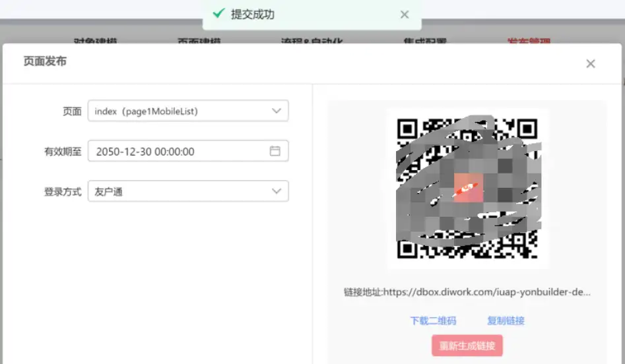
Task: Click the 重新生成链接 button
Action: [x=467, y=346]
